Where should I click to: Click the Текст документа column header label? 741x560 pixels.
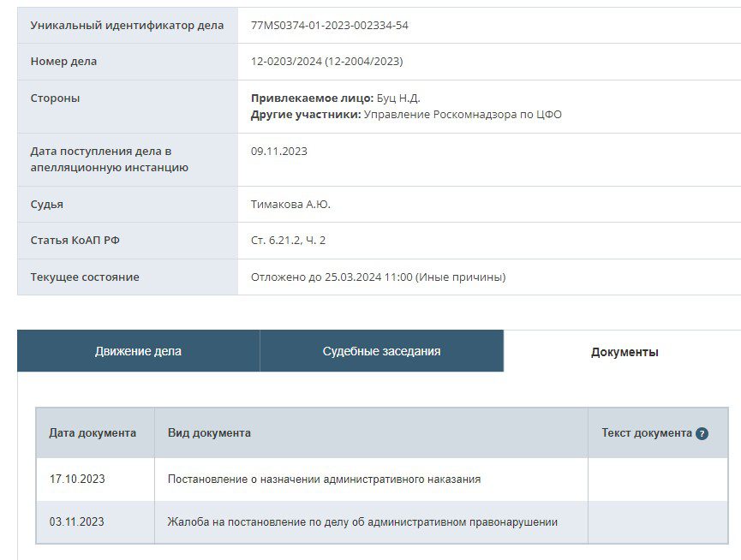(647, 432)
